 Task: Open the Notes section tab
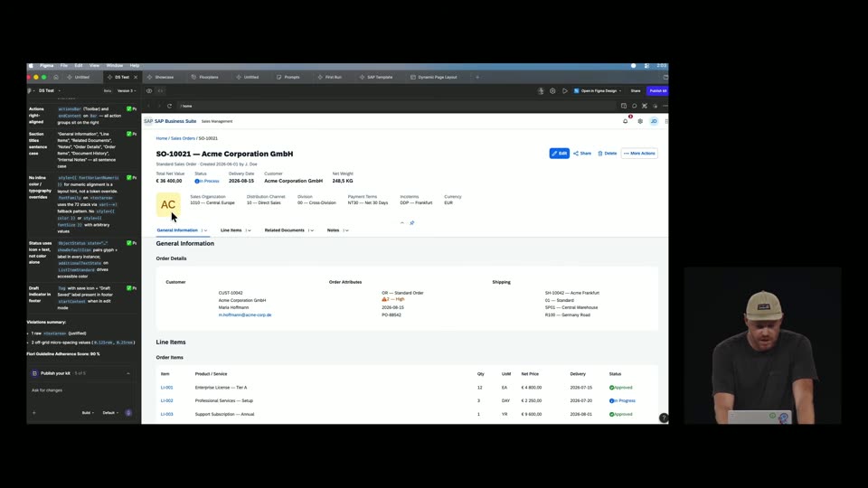click(334, 230)
